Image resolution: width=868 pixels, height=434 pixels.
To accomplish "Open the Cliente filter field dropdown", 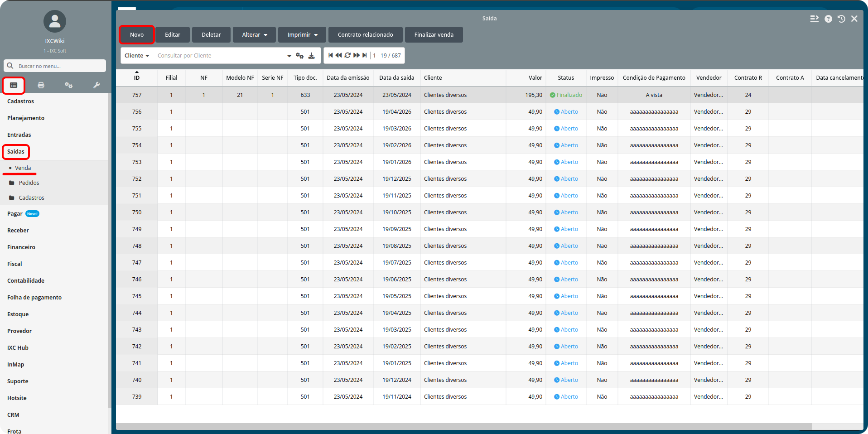I will (x=137, y=55).
